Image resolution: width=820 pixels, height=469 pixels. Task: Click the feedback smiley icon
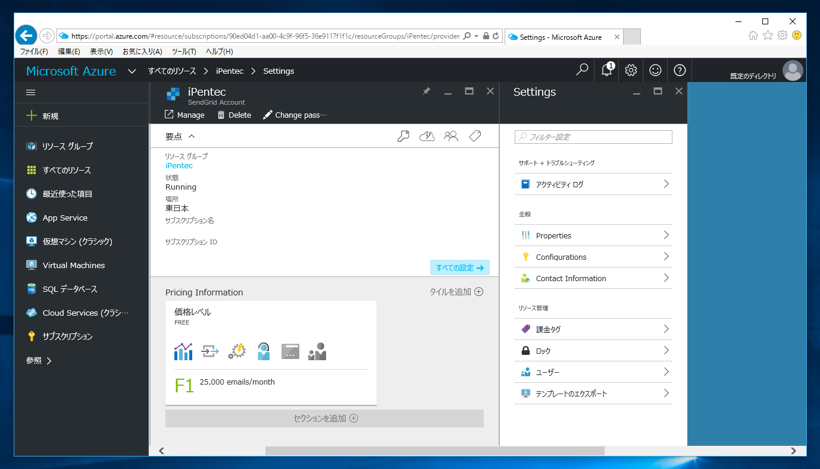(655, 70)
